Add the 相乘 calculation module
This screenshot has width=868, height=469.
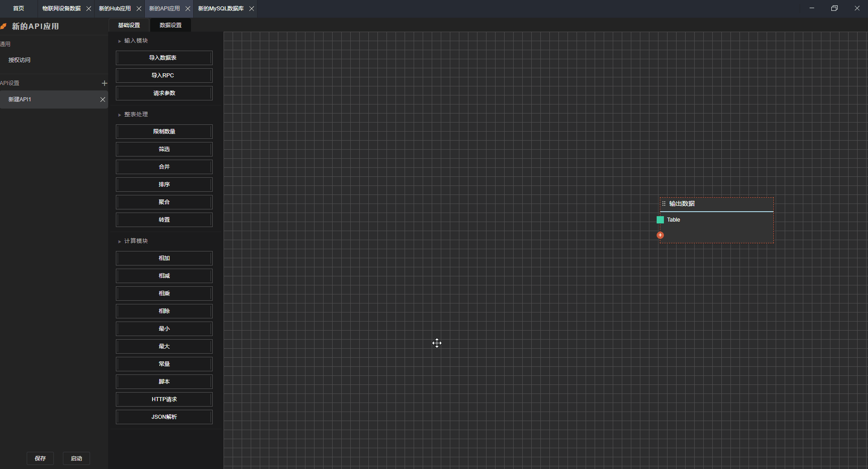click(164, 294)
